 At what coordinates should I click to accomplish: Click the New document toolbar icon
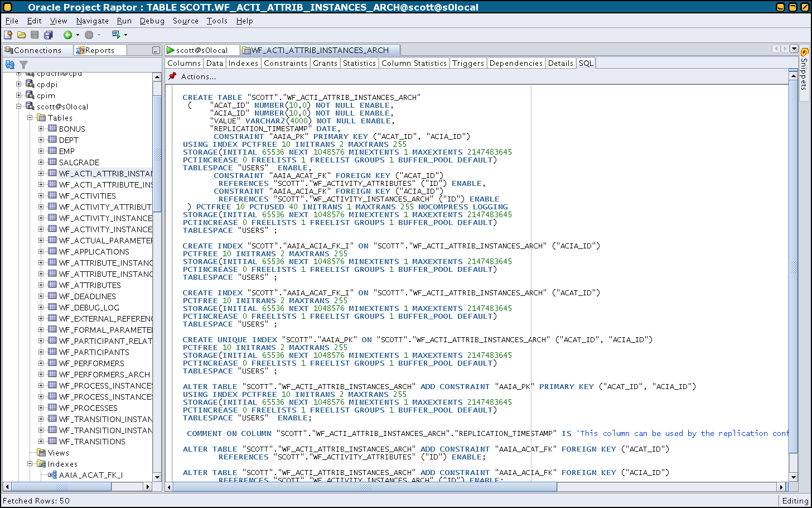(x=8, y=35)
